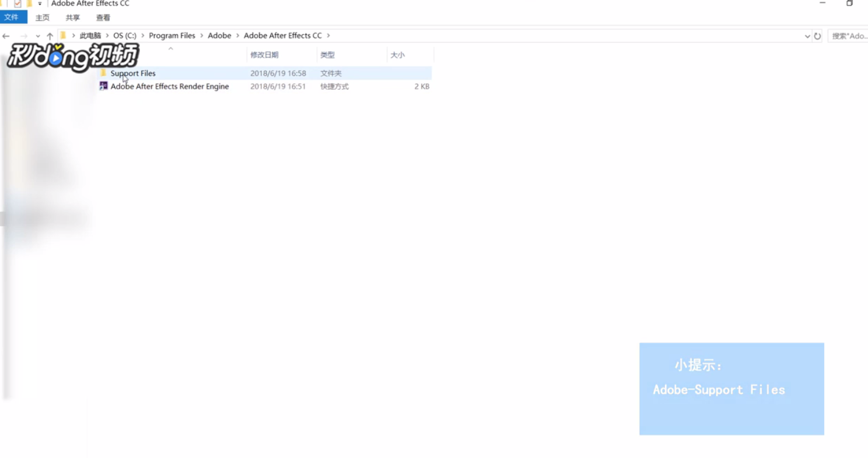Expand chevron between 此电脑 and OS (C:)
The height and width of the screenshot is (458, 868).
point(107,36)
